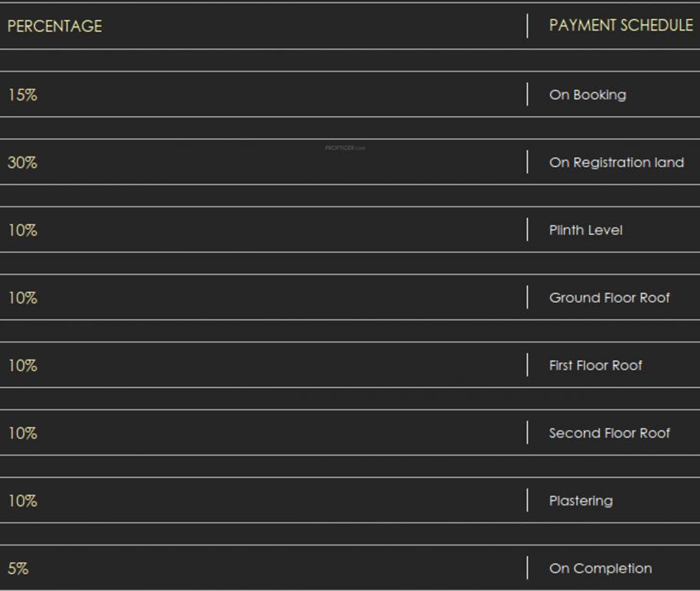Click the 5% percentage value
The height and width of the screenshot is (591, 700).
(x=18, y=569)
